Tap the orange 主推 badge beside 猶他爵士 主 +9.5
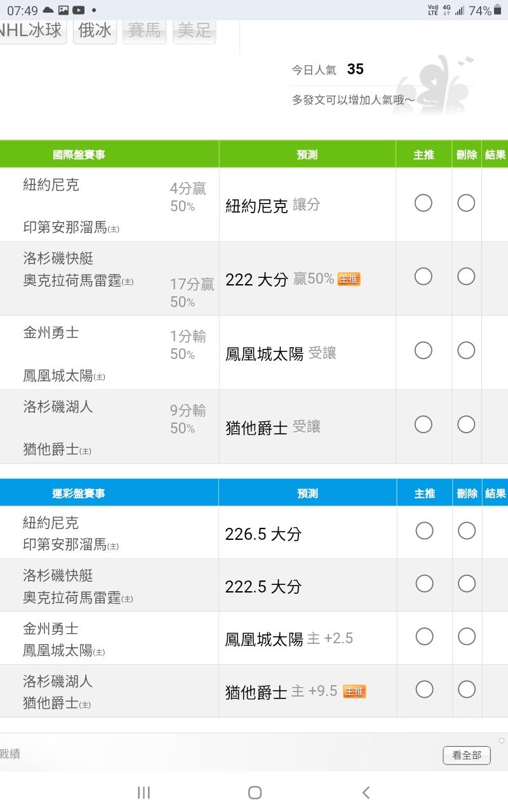The width and height of the screenshot is (508, 812). pos(354,691)
